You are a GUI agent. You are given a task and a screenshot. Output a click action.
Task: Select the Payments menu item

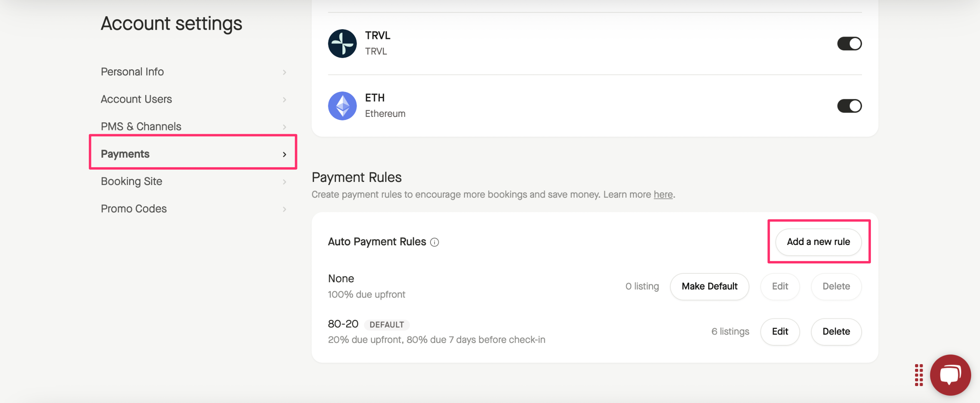pyautogui.click(x=125, y=154)
